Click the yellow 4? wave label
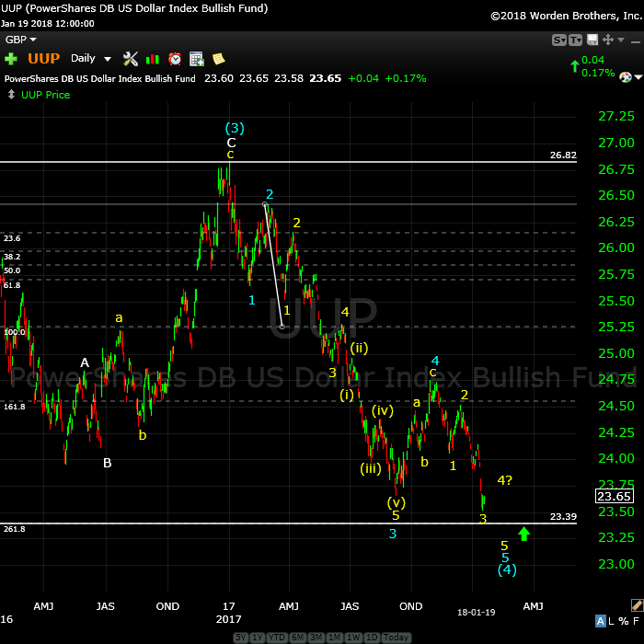This screenshot has height=644, width=644. click(505, 479)
